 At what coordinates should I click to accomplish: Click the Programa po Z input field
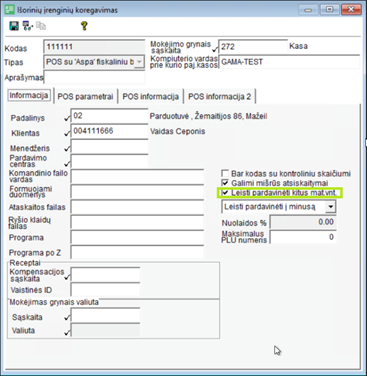[137, 253]
